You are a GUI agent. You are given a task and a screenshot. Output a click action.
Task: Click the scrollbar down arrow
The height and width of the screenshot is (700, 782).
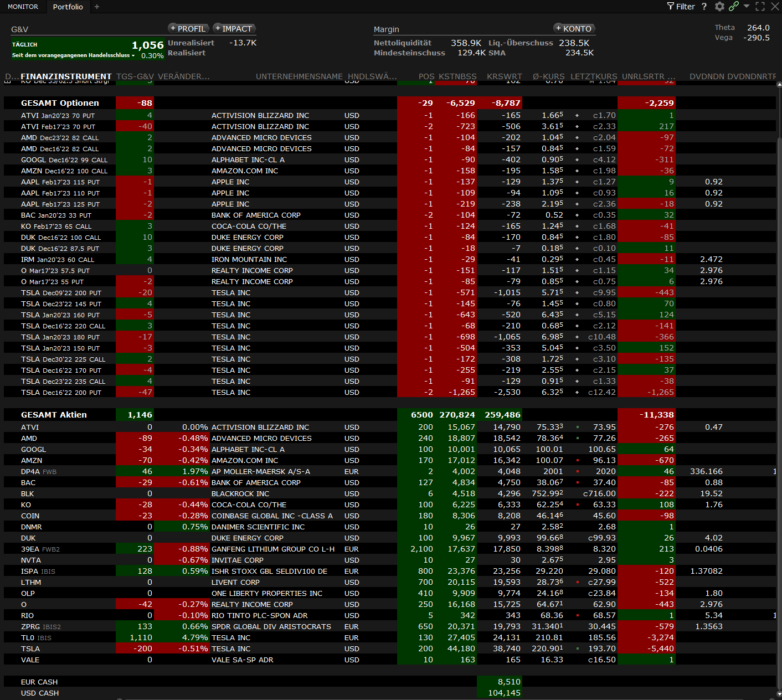[779, 693]
